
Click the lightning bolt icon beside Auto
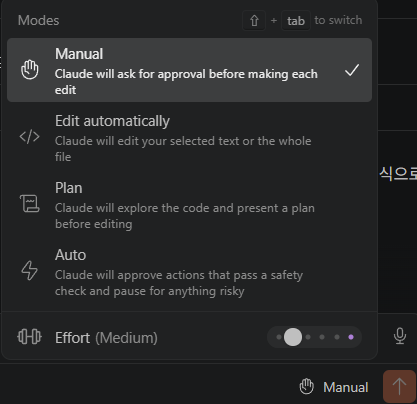30,270
